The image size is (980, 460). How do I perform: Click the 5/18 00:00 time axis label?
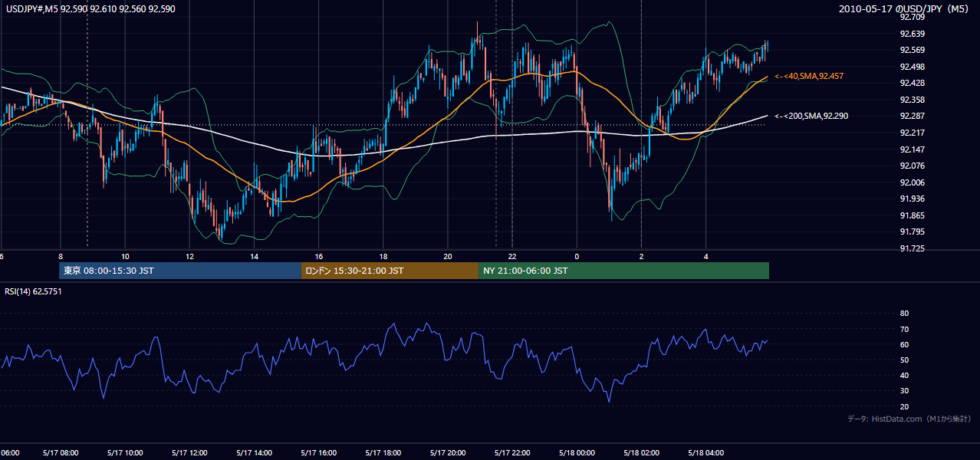click(x=577, y=453)
